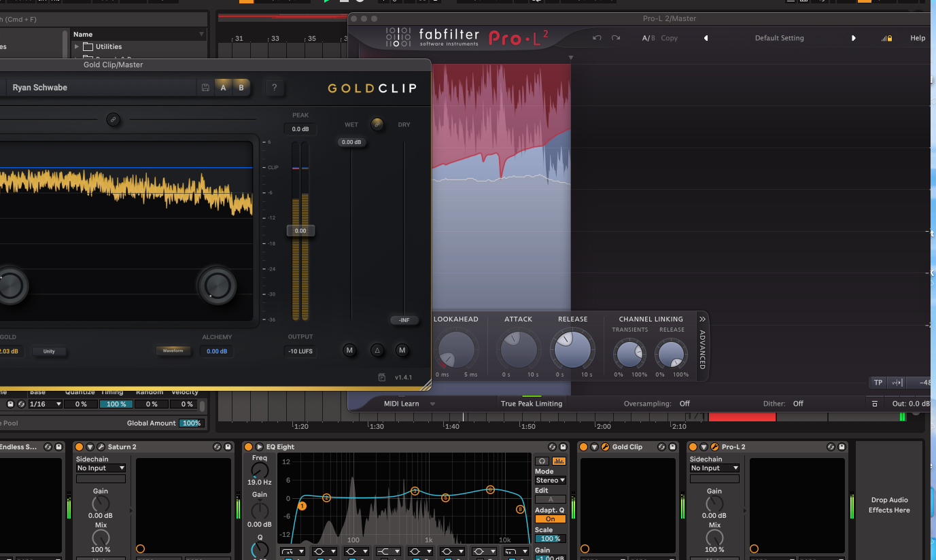Click the Unity button in Gold Clip
This screenshot has height=560, width=936.
49,351
